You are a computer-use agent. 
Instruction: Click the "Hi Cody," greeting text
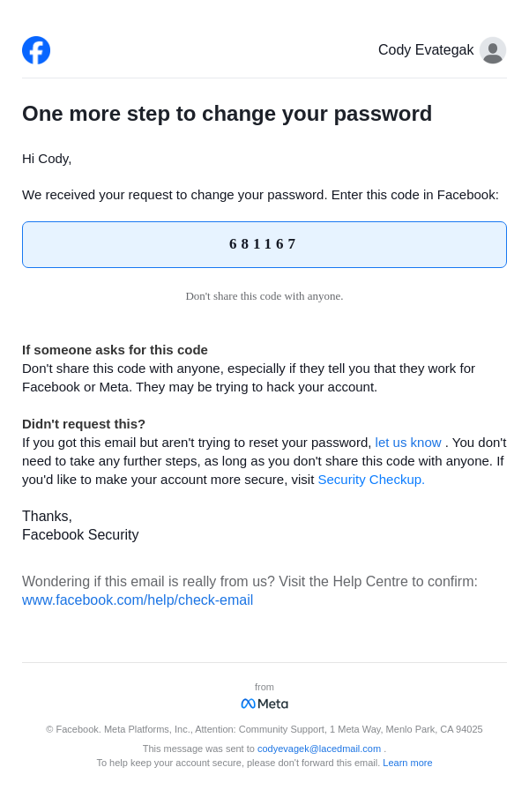coord(47,159)
